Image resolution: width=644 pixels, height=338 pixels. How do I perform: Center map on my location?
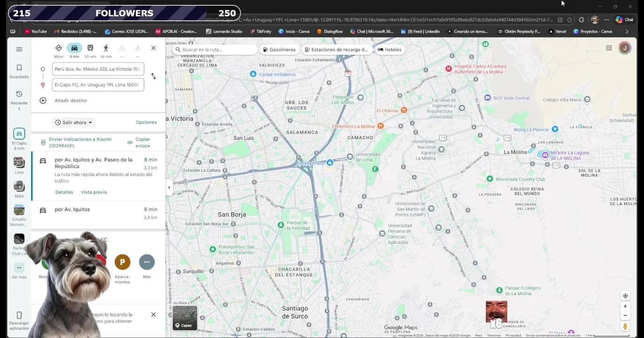(x=625, y=296)
